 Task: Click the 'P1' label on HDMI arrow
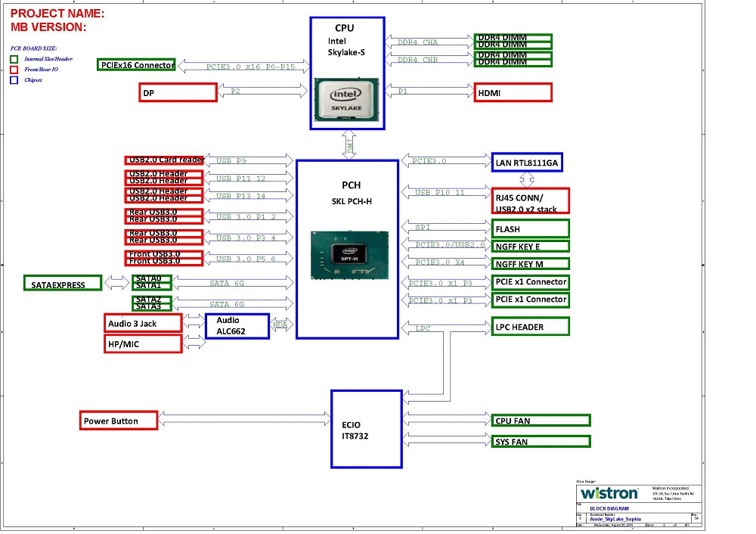pos(403,91)
